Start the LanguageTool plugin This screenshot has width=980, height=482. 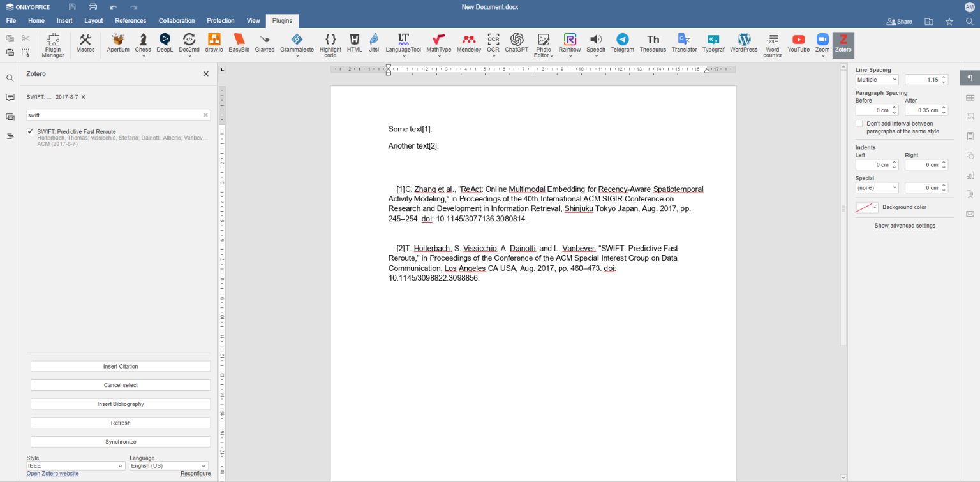(403, 45)
